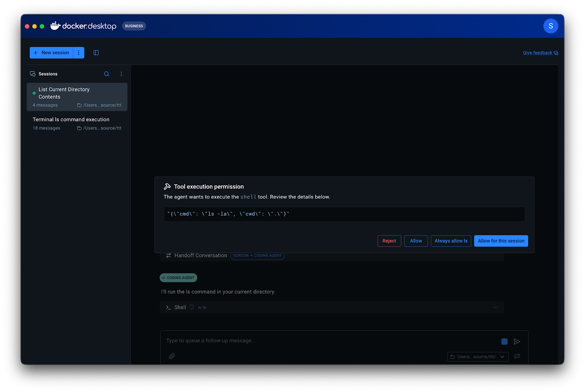Choose Always allow ls
Viewport: 585px width, 392px height.
(451, 241)
